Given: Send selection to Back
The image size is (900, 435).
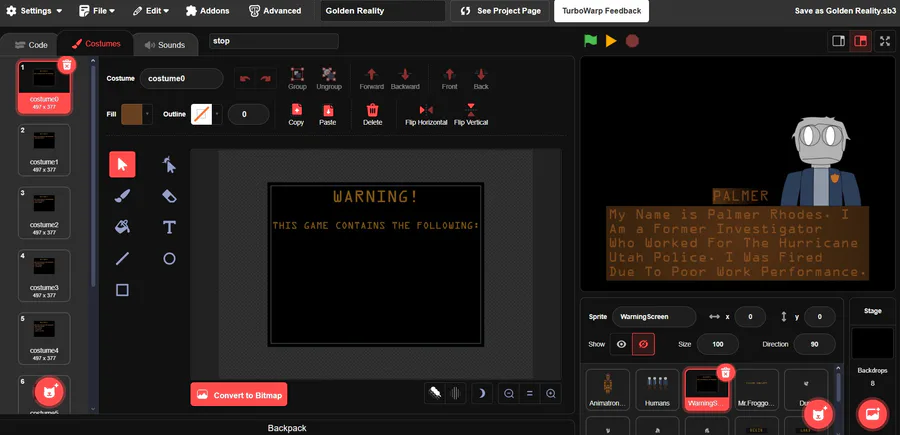Looking at the screenshot, I should [x=481, y=79].
